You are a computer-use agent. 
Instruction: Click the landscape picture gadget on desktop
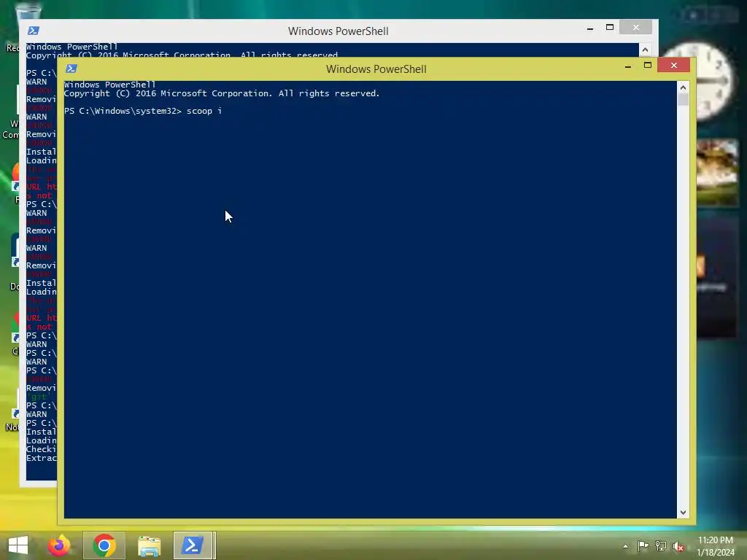pos(718,172)
